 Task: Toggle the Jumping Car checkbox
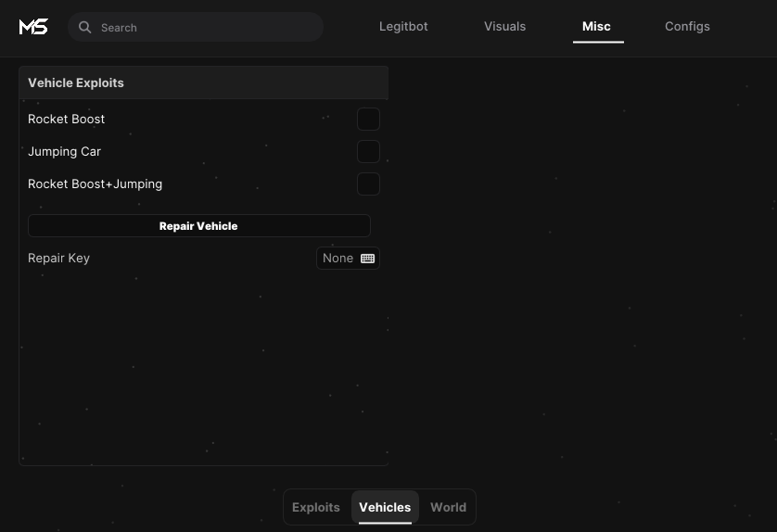click(369, 152)
